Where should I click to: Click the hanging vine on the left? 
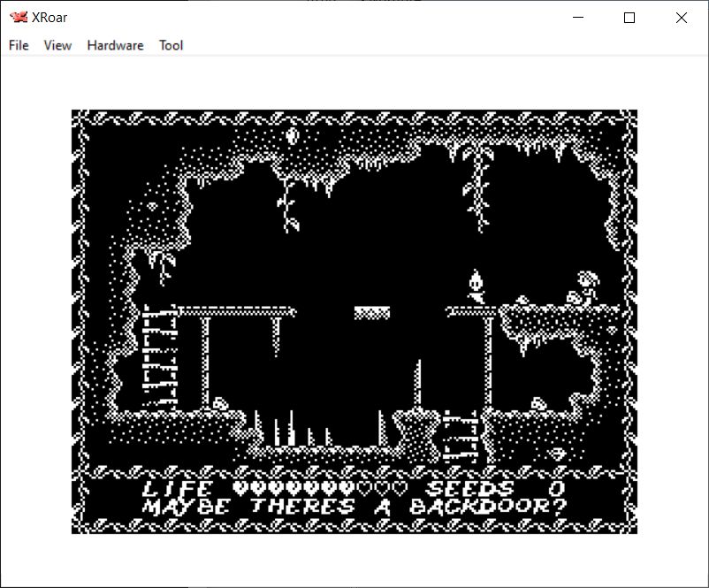click(286, 205)
